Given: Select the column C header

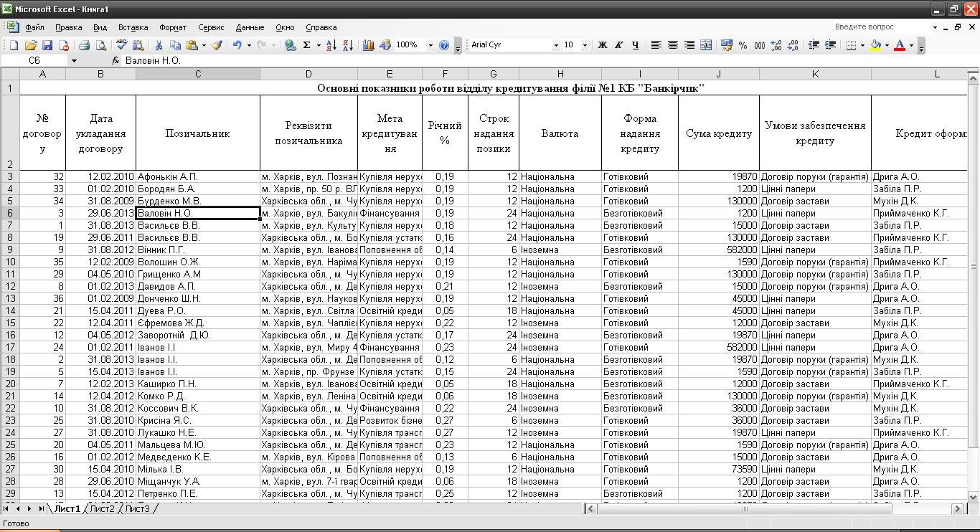Looking at the screenshot, I should click(197, 74).
